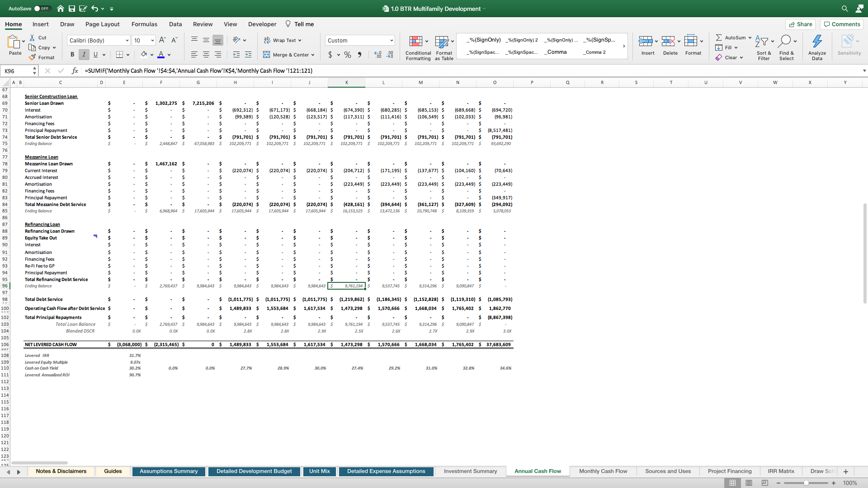Apply comma style icon
This screenshot has height=488, width=868.
coord(359,55)
